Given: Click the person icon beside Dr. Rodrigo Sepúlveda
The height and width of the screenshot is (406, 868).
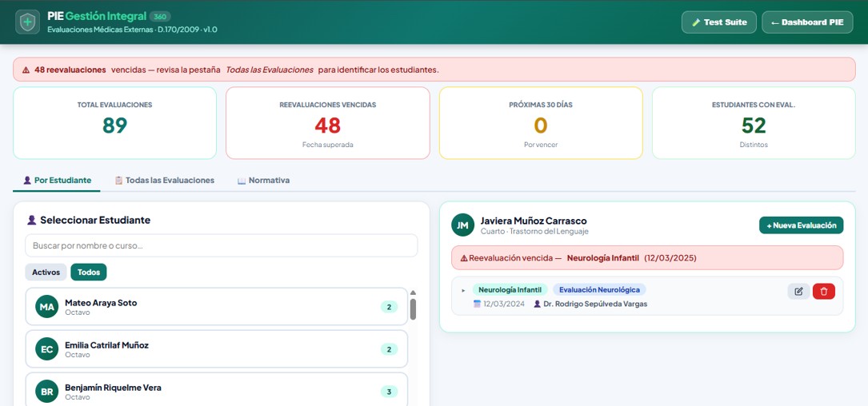Looking at the screenshot, I should click(537, 304).
